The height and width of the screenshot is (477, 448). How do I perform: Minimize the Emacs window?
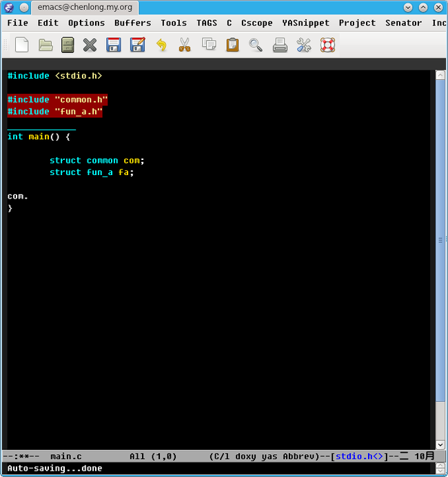pyautogui.click(x=408, y=8)
